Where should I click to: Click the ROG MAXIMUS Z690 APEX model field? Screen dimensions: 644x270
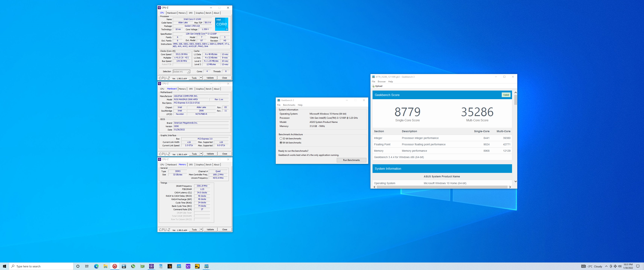pyautogui.click(x=191, y=99)
